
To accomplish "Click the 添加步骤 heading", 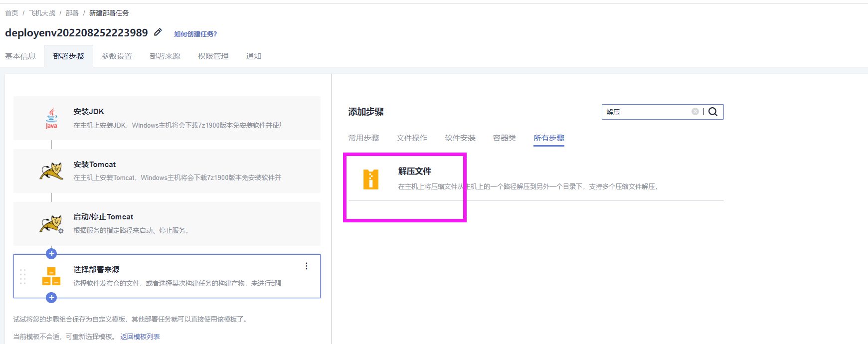I will point(366,112).
